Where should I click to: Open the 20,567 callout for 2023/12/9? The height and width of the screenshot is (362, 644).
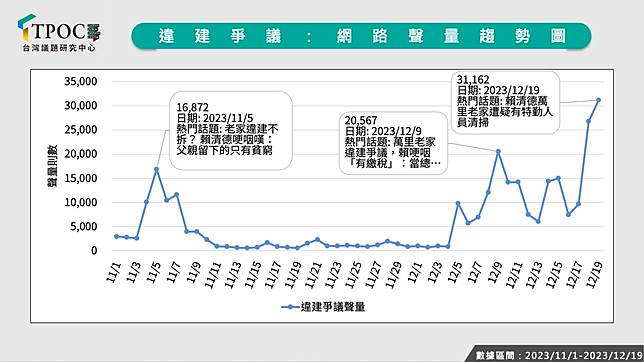tap(393, 143)
